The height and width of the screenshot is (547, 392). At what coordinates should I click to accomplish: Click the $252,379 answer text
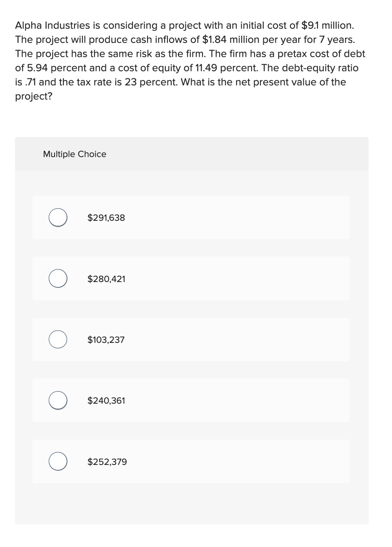pyautogui.click(x=107, y=462)
